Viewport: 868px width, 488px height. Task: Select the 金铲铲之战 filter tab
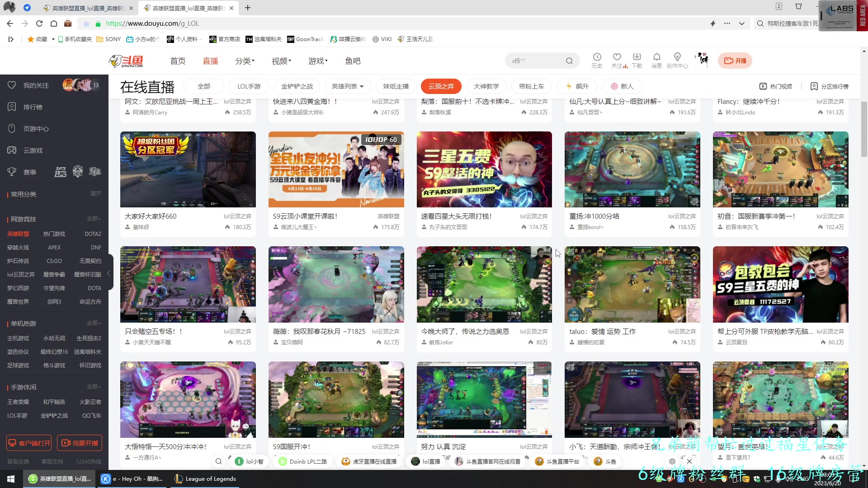tap(297, 86)
